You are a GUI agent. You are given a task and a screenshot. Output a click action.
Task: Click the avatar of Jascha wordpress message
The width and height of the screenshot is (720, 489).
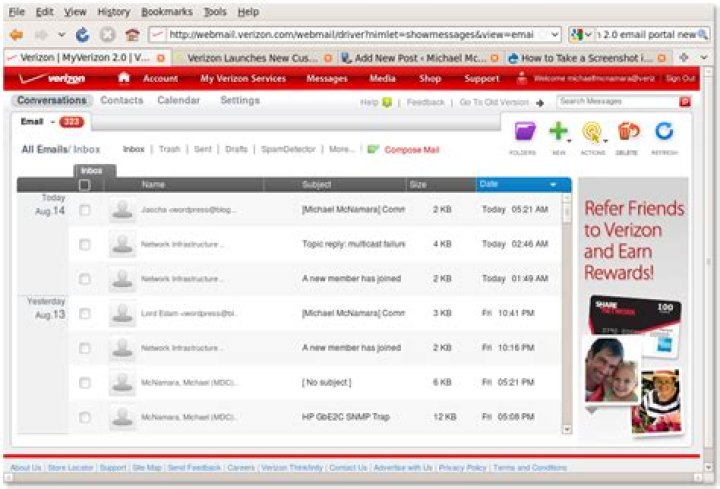(x=123, y=210)
